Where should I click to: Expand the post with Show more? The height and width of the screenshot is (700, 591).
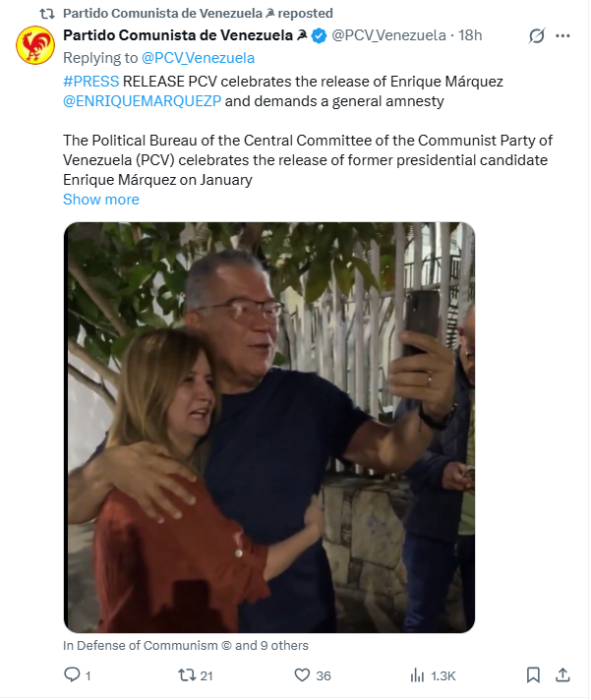point(101,200)
